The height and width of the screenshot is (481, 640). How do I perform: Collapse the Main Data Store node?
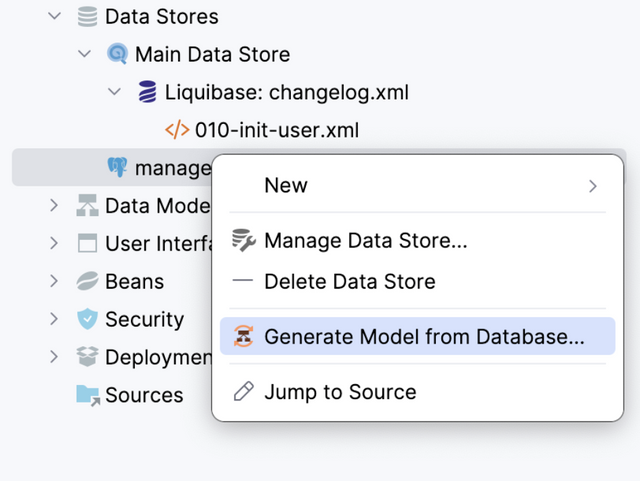click(84, 54)
